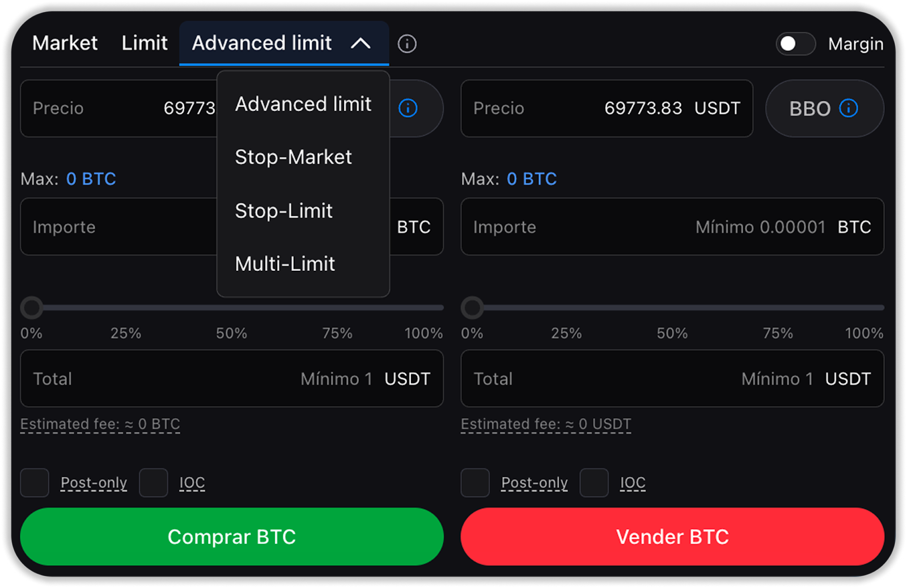
Task: Toggle the Margin switch
Action: [x=795, y=44]
